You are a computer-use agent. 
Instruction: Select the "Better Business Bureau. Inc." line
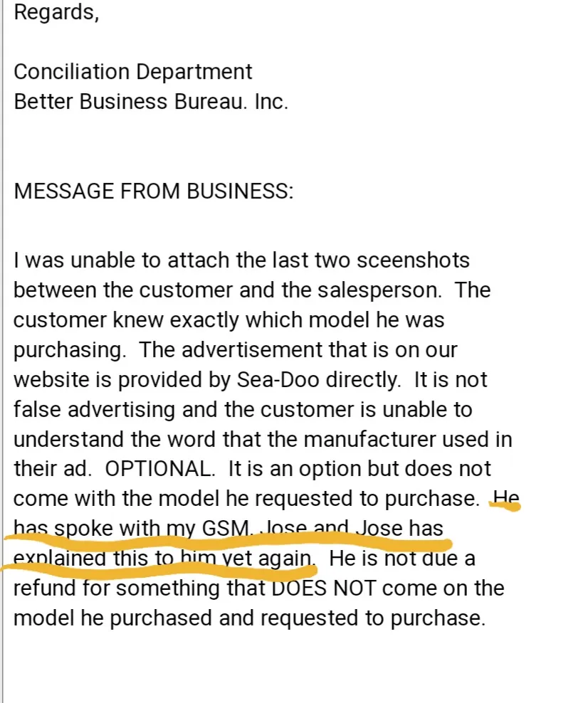[x=151, y=101]
